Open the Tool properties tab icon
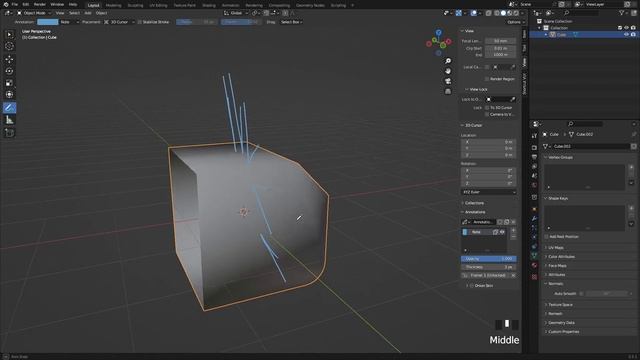The width and height of the screenshot is (640, 360). pos(534,136)
